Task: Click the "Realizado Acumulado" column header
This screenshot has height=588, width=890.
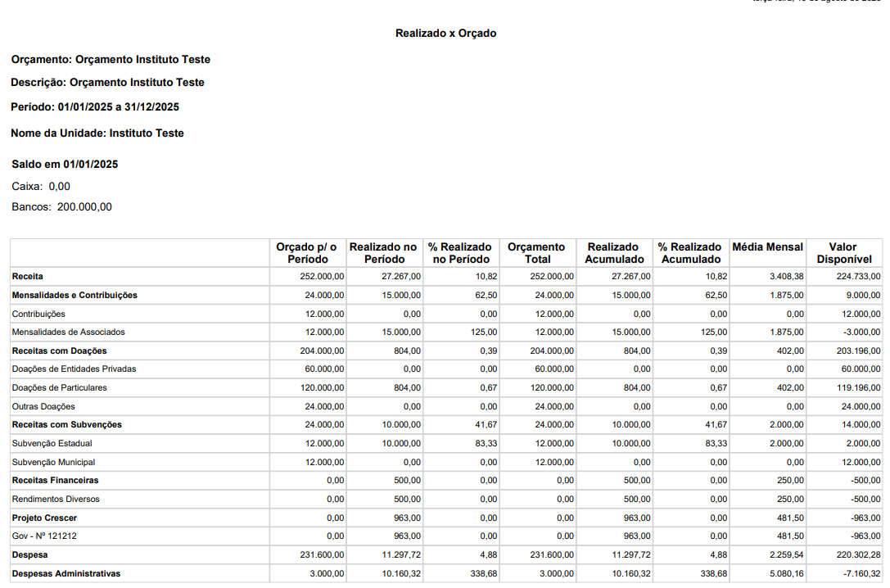Action: (614, 253)
